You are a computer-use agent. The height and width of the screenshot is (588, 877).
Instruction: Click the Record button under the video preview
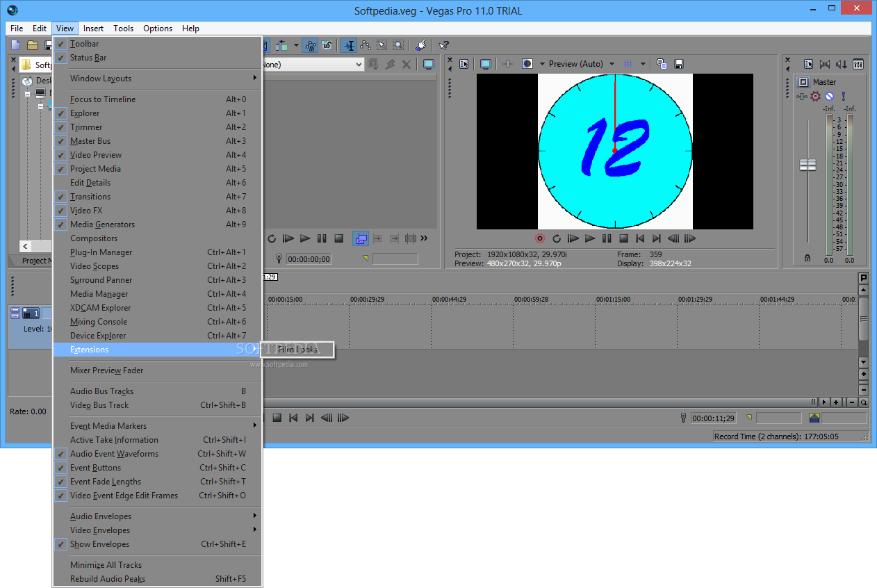click(539, 238)
